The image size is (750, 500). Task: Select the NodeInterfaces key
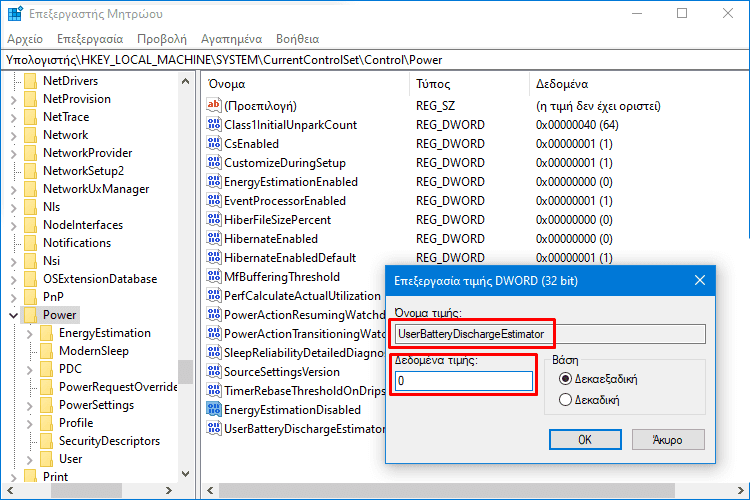83,224
